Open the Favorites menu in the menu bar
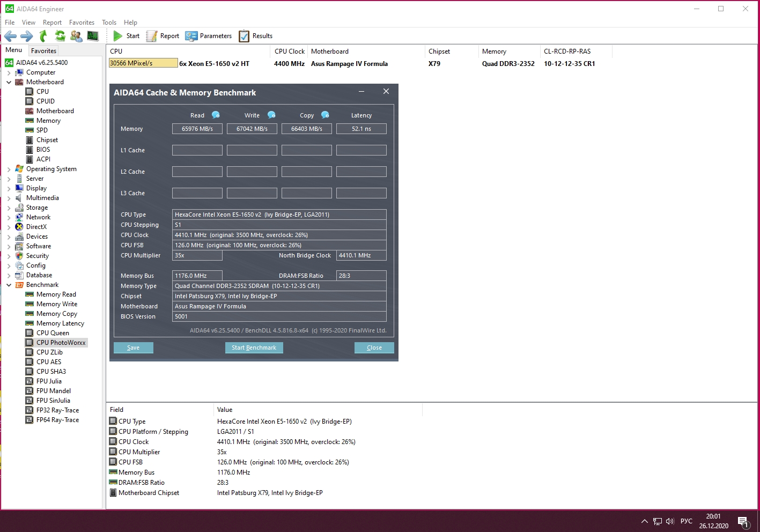Viewport: 760px width, 532px height. tap(82, 23)
